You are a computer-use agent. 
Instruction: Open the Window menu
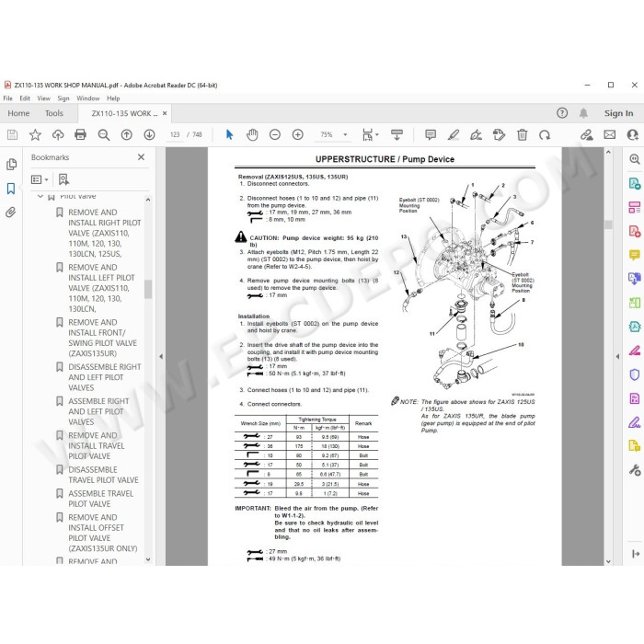88,98
